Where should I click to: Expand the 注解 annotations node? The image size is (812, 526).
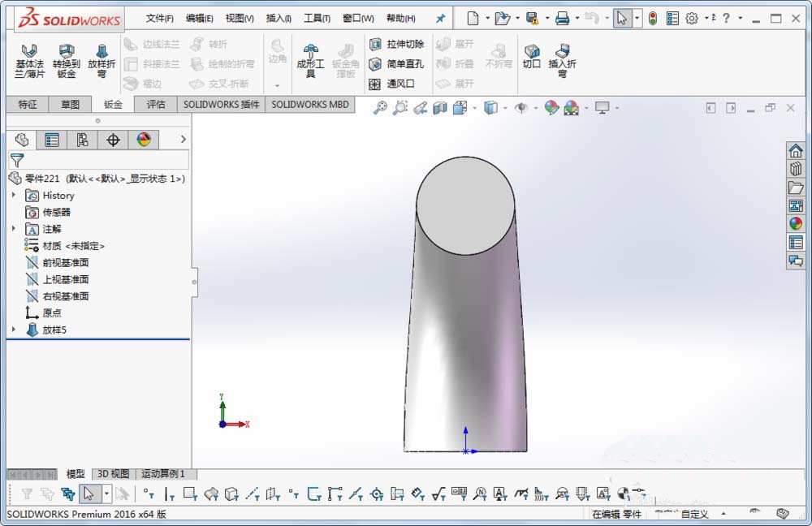(x=14, y=228)
